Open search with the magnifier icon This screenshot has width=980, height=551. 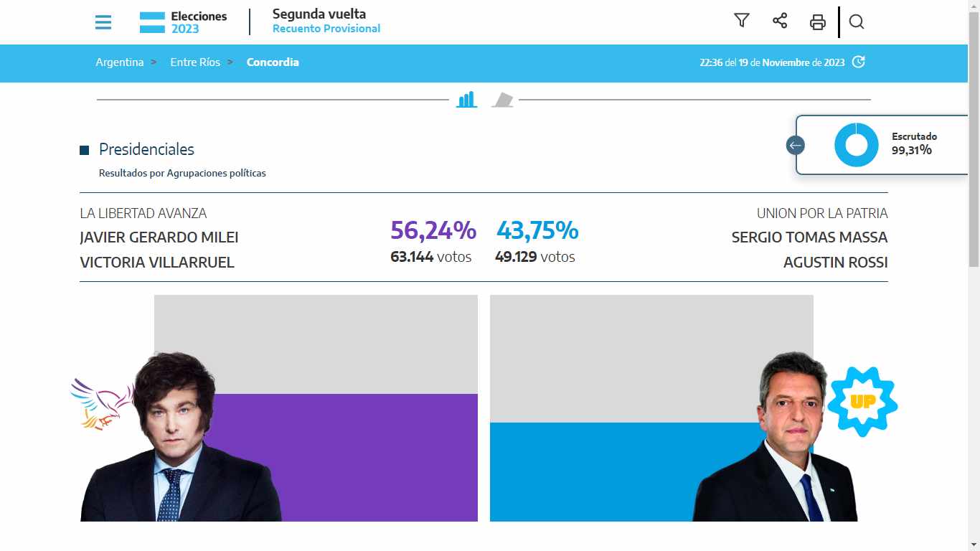(x=856, y=22)
